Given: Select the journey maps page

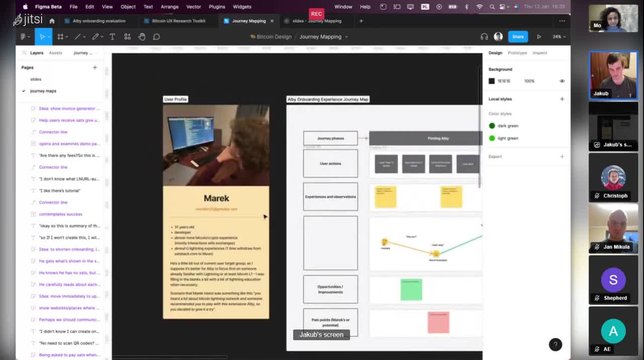Looking at the screenshot, I should pyautogui.click(x=43, y=91).
